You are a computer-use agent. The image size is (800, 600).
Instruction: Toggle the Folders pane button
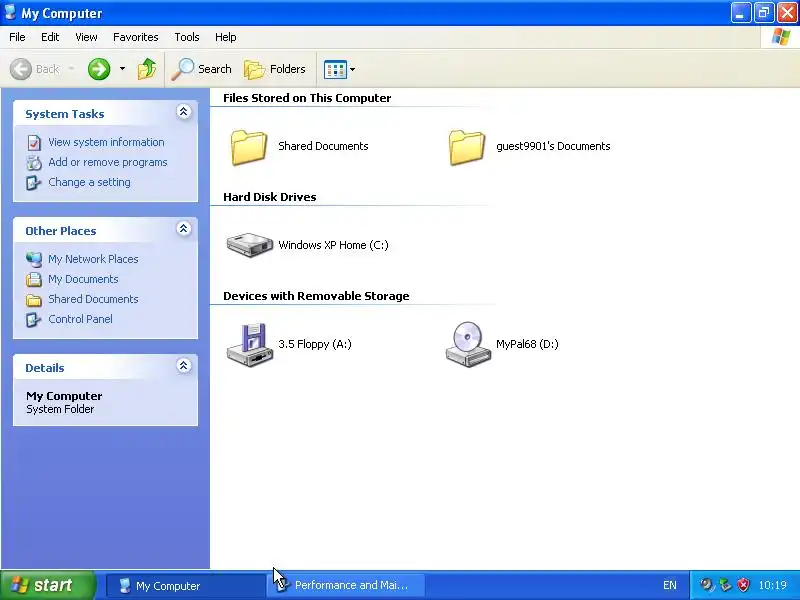(274, 69)
